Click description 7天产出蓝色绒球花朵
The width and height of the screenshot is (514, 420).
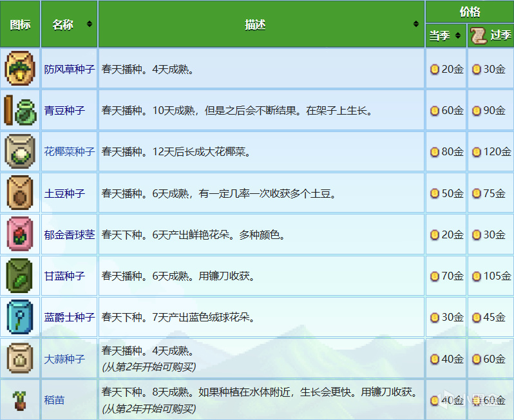178,318
